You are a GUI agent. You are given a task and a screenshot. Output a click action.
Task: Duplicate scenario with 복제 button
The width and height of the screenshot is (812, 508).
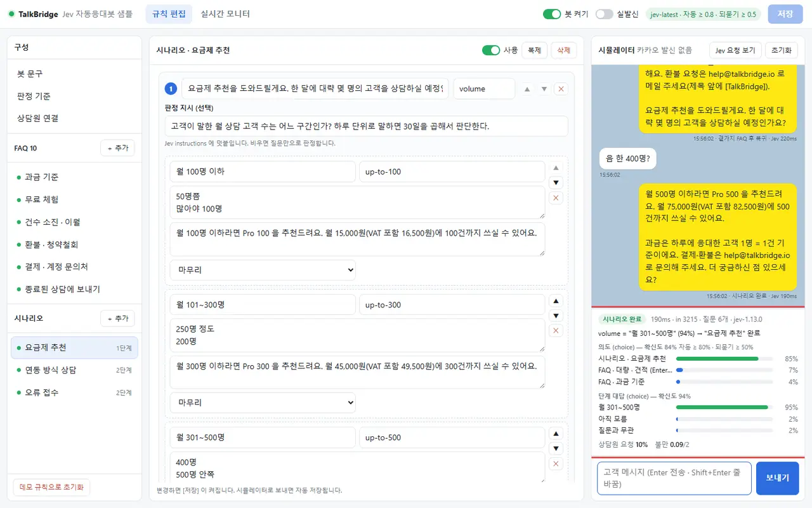tap(534, 50)
